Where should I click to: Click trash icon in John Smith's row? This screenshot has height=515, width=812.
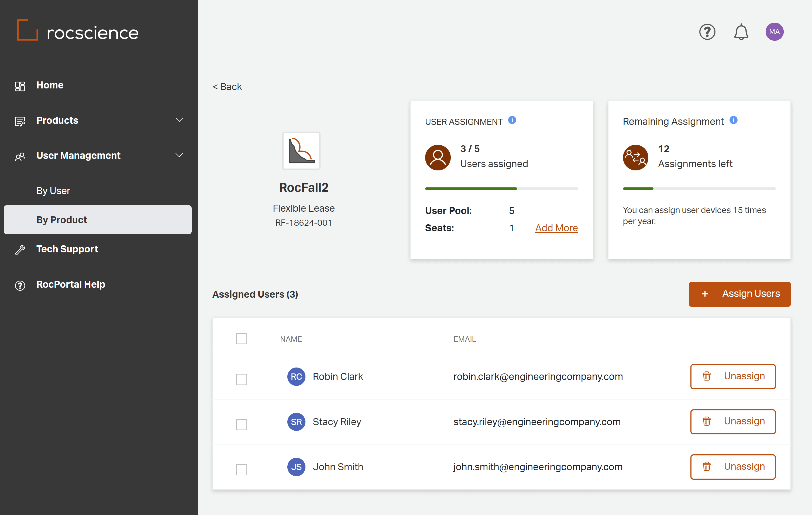[x=706, y=466]
